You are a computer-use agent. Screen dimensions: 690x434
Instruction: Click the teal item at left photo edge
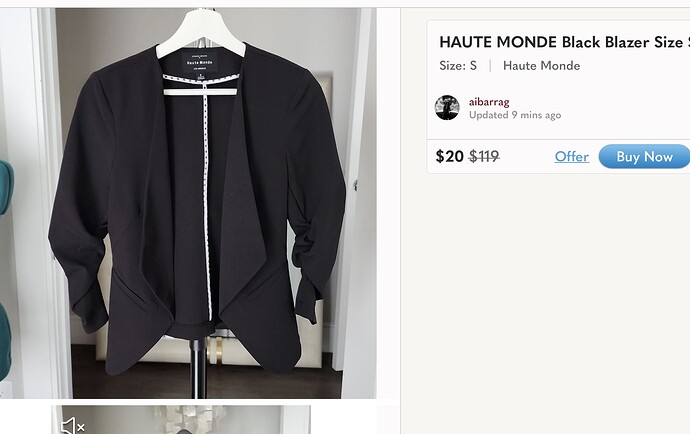[6, 187]
